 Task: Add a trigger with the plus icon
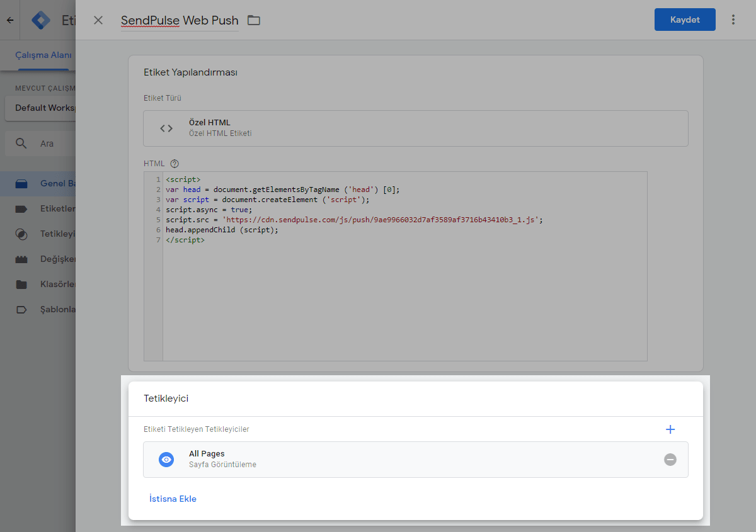[670, 429]
